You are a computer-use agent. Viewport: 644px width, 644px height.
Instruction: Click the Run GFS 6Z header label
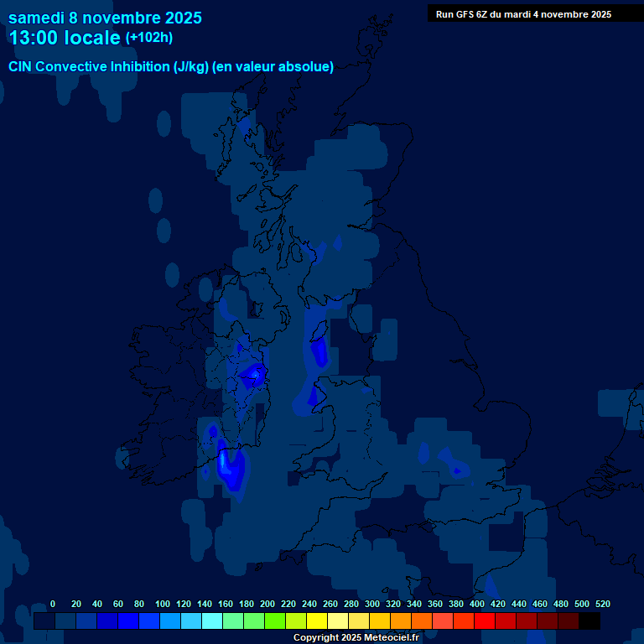tap(523, 14)
